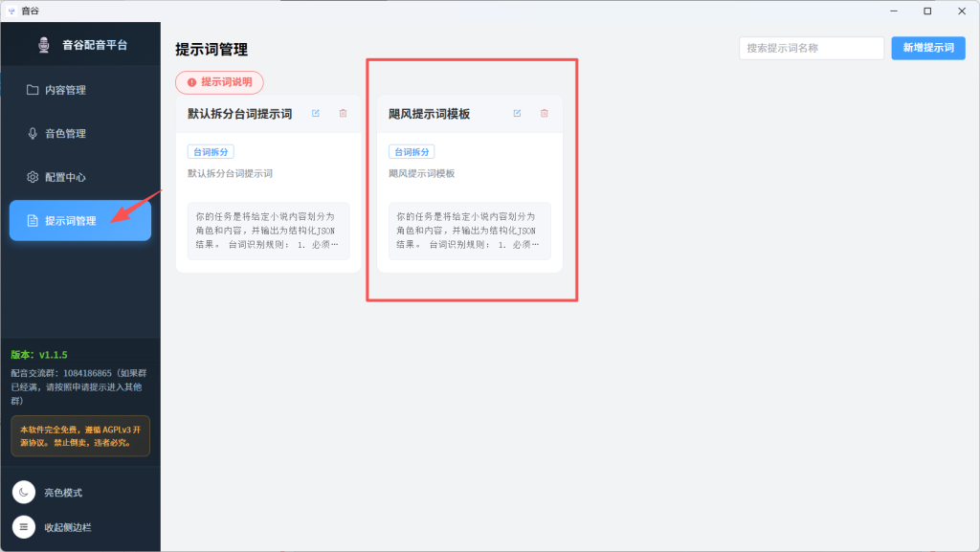Delete the 飓风提示词模板 card

pos(545,113)
